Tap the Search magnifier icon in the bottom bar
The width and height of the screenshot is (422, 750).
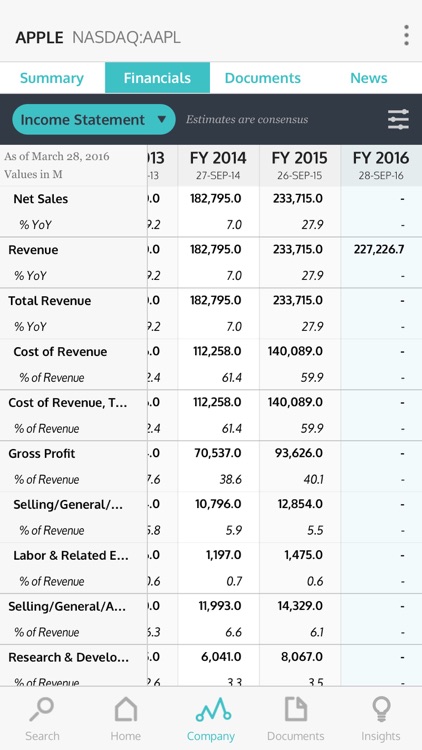(x=42, y=710)
